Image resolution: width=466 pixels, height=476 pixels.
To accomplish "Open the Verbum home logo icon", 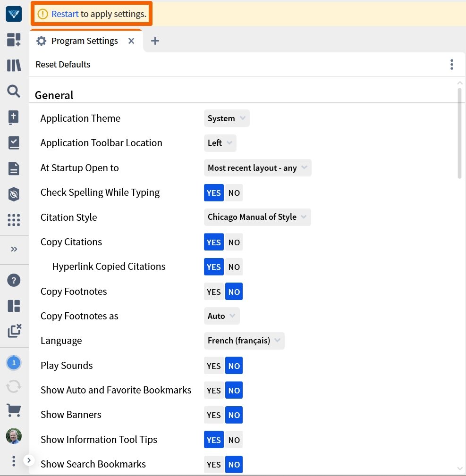I will coord(14,14).
